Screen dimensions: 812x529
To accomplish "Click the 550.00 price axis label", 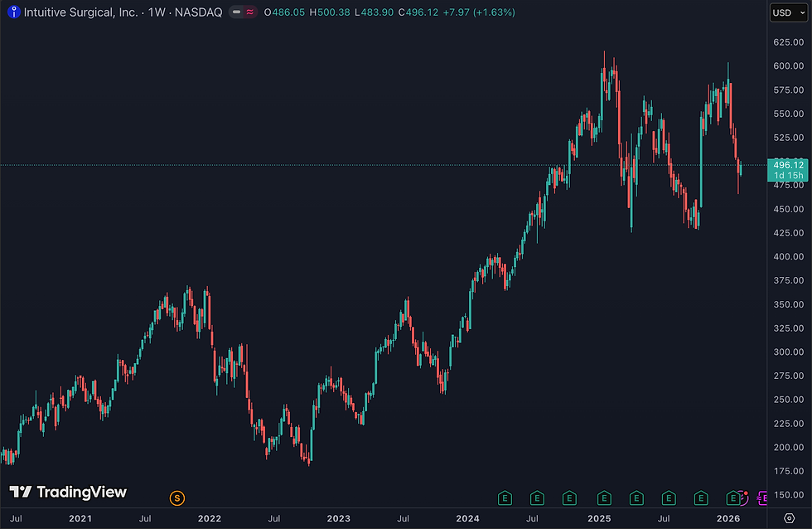I will pos(788,114).
